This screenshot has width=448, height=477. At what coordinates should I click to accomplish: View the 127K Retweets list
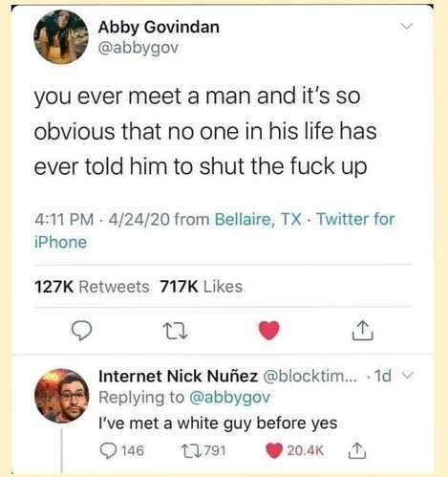[x=92, y=286]
